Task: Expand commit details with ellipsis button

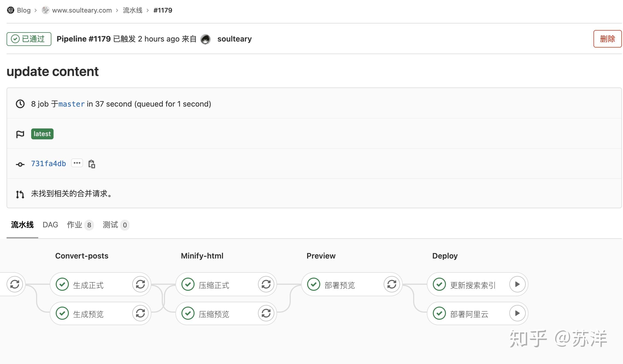Action: [77, 163]
